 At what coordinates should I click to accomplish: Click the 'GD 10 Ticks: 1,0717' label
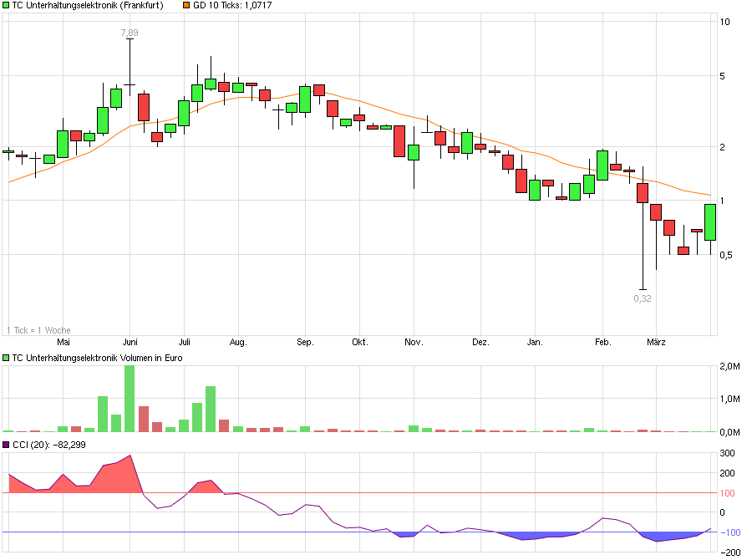point(232,5)
